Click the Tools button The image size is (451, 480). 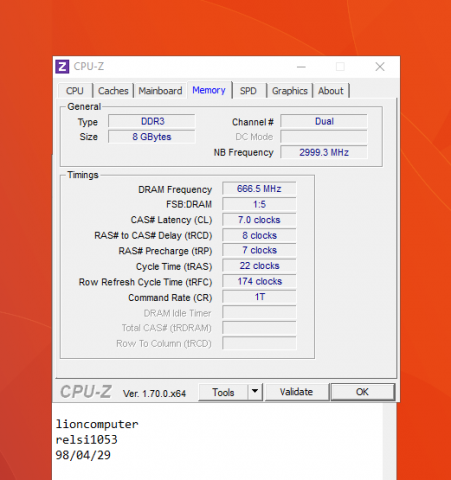coord(223,392)
